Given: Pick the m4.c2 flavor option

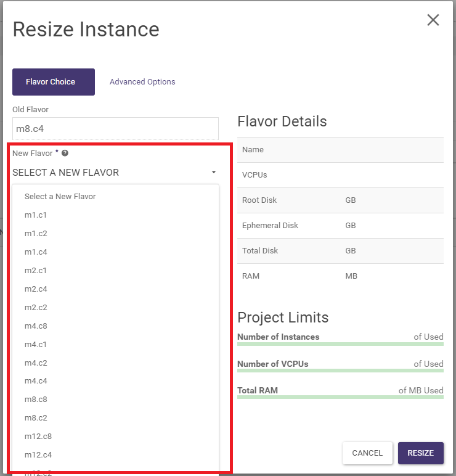Looking at the screenshot, I should (36, 363).
